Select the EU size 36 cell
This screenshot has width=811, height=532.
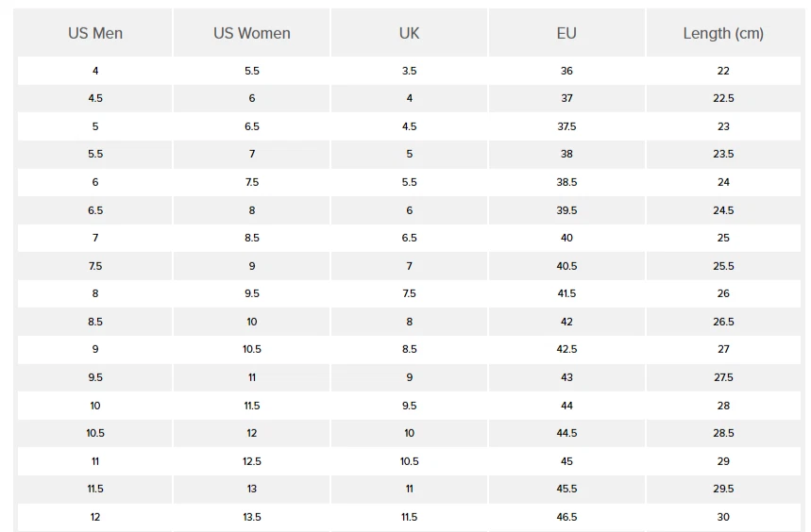[x=566, y=71]
